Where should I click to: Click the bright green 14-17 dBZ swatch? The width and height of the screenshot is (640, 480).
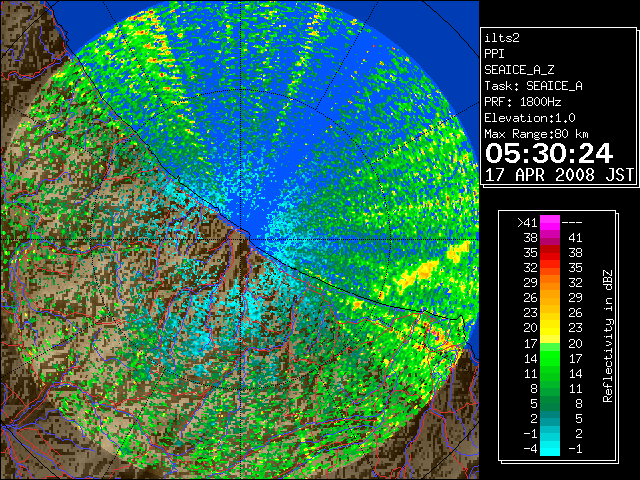pyautogui.click(x=550, y=358)
